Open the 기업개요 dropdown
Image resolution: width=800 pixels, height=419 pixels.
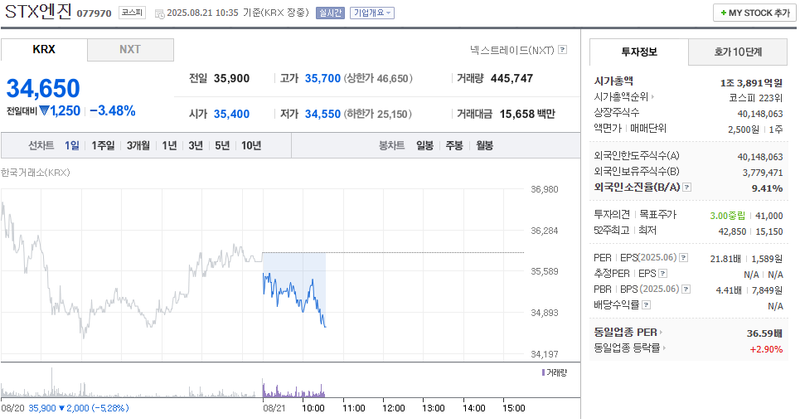click(372, 13)
